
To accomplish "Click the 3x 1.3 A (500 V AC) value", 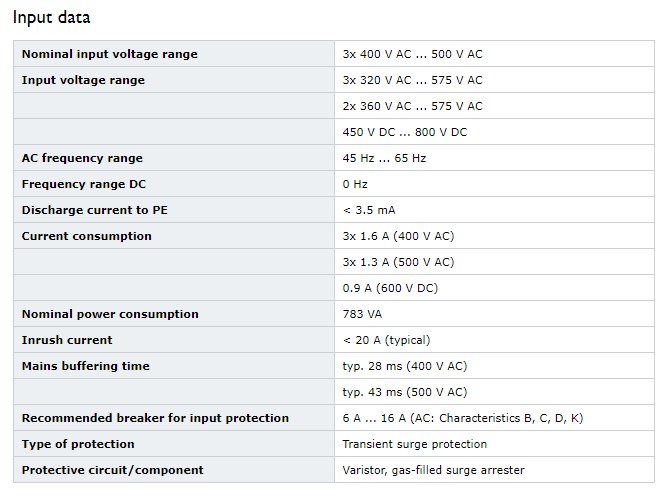I will 398,262.
